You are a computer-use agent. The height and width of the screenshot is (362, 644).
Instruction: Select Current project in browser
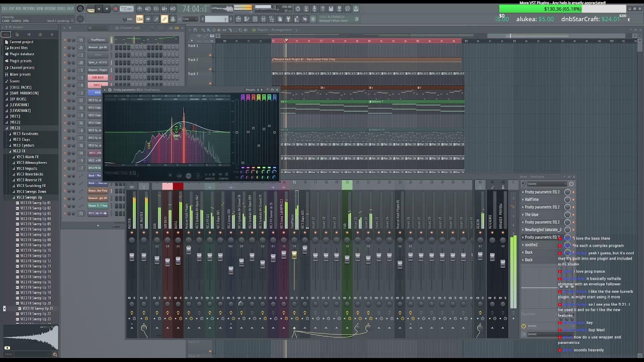pos(21,42)
